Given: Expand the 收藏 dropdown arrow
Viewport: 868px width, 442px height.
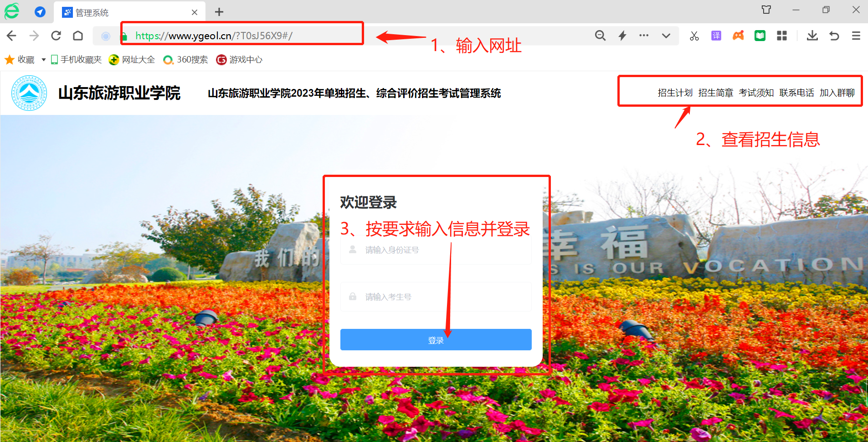Looking at the screenshot, I should click(x=44, y=60).
